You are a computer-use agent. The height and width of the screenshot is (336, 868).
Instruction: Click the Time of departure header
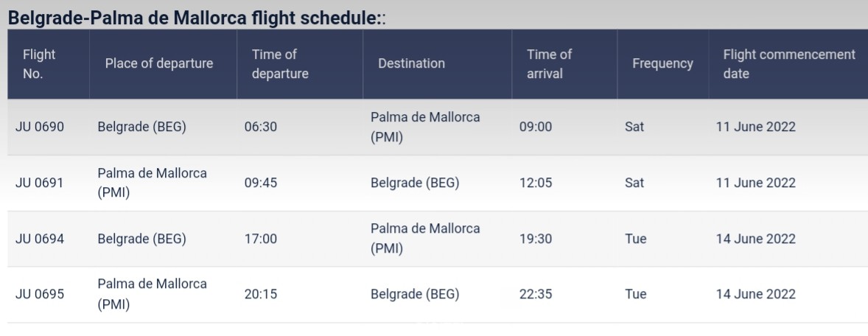click(280, 63)
